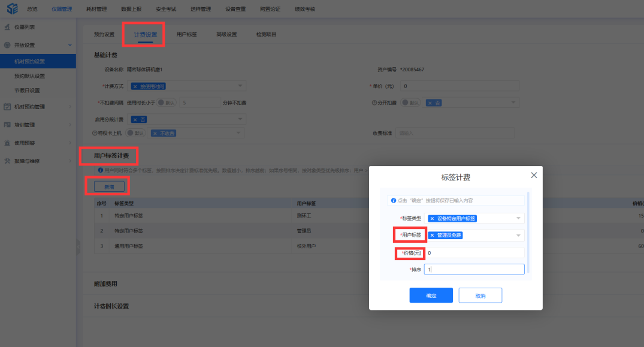The height and width of the screenshot is (347, 644).
Task: Click the 仪器列表 sidebar icon
Action: pos(7,28)
